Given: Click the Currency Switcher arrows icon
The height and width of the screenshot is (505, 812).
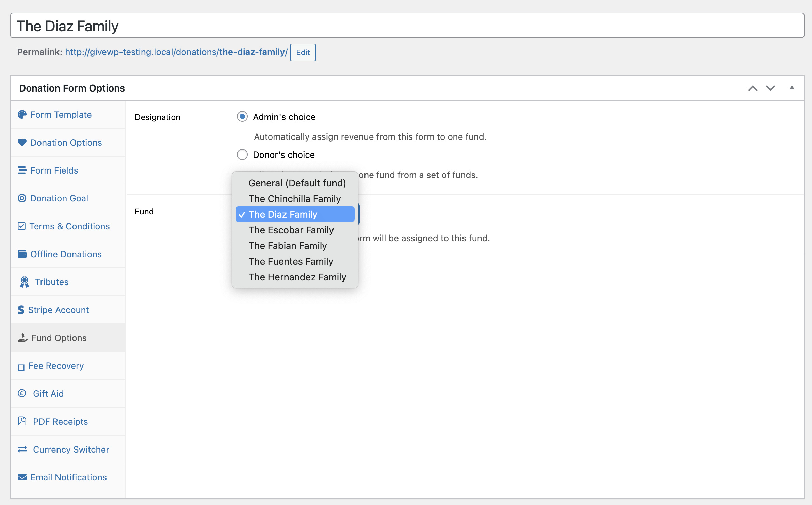Looking at the screenshot, I should pyautogui.click(x=22, y=450).
